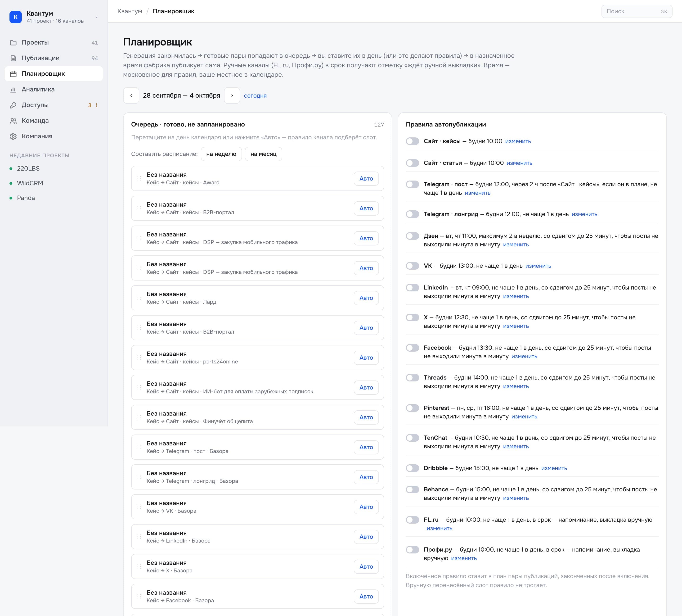Expand the Квантум workspace switcher arrow
682x616 pixels.
click(97, 17)
